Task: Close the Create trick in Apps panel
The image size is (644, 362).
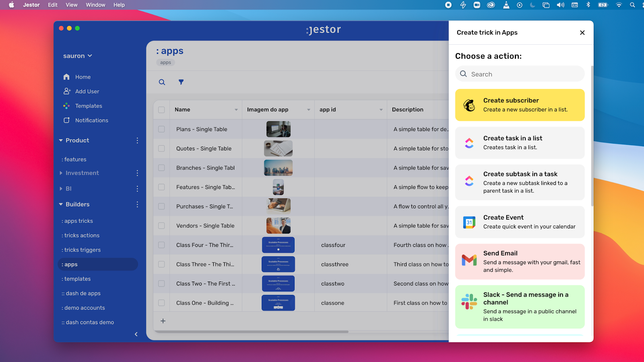Action: pyautogui.click(x=582, y=33)
